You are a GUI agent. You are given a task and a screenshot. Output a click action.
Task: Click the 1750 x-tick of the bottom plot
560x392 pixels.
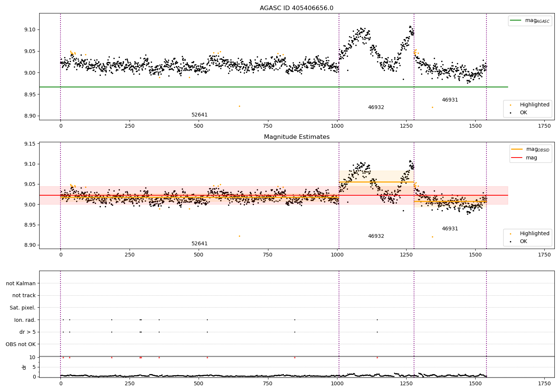(x=544, y=383)
